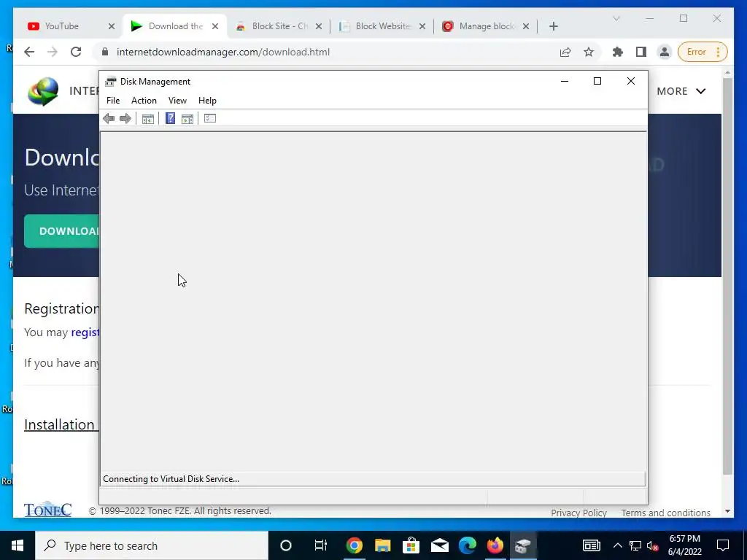This screenshot has width=747, height=560.
Task: Switch to the Manage blocked tab
Action: pos(487,26)
